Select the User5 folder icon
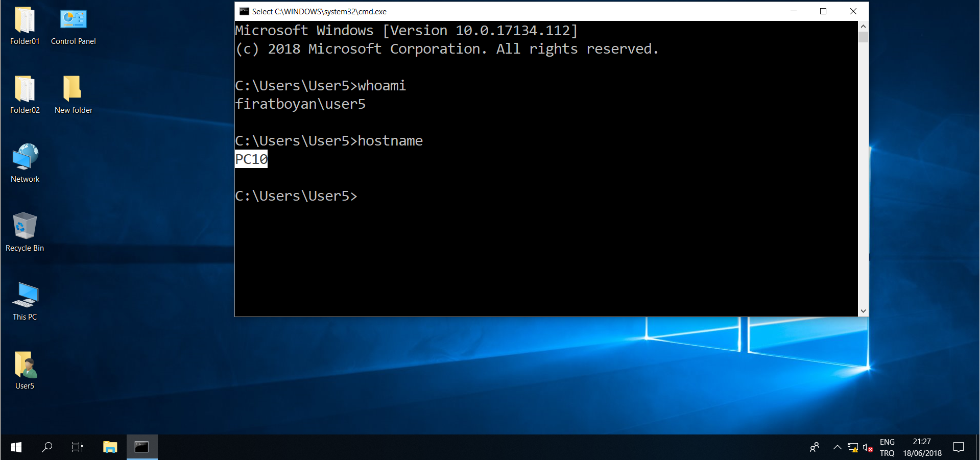 pos(25,370)
